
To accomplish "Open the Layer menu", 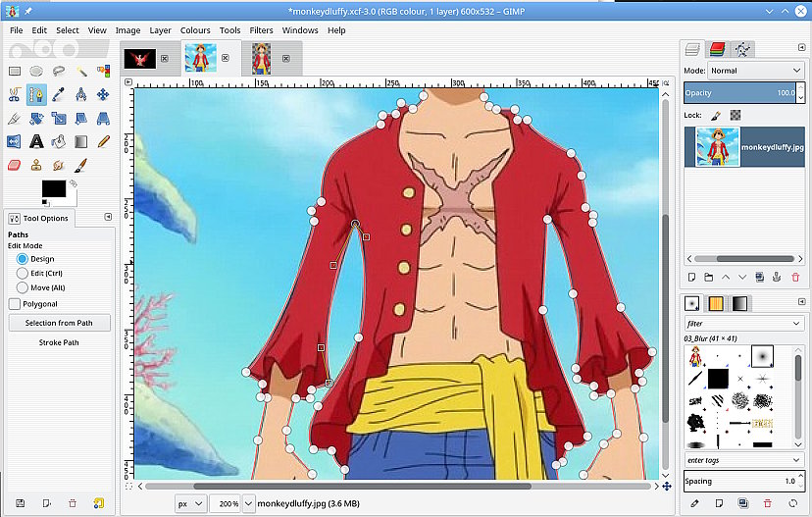I will point(160,30).
